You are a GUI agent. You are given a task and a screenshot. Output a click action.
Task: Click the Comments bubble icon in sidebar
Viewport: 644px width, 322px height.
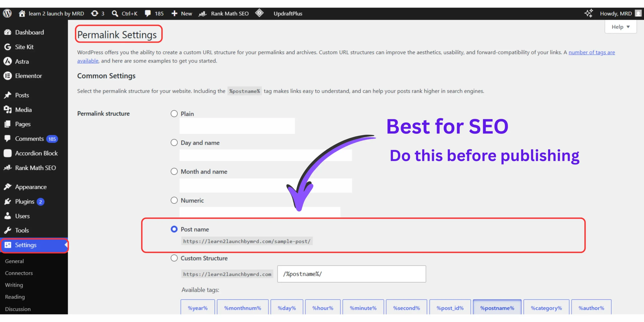click(8, 139)
